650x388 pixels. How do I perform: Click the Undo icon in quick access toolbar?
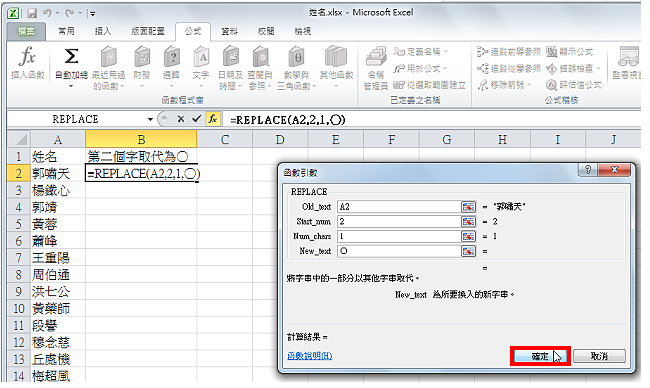[47, 13]
